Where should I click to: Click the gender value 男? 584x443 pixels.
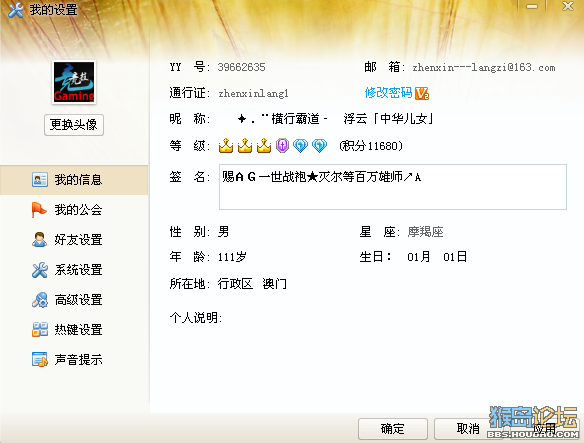[x=224, y=232]
